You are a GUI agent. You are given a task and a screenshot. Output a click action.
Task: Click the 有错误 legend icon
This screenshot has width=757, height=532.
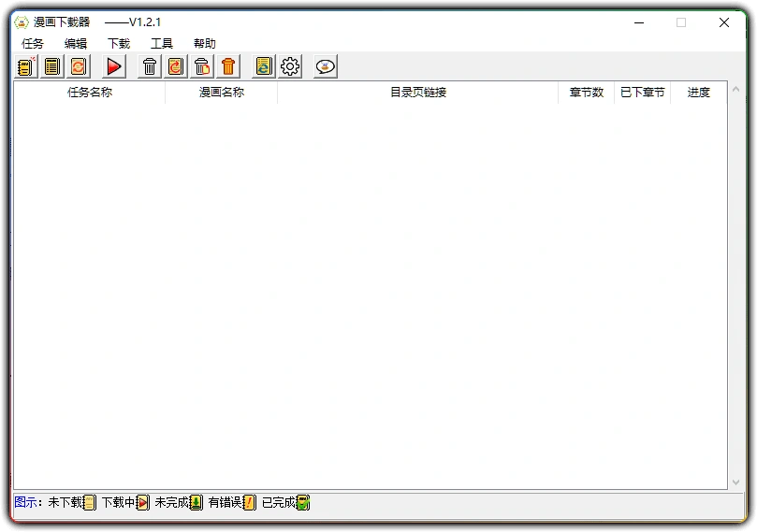(x=250, y=503)
